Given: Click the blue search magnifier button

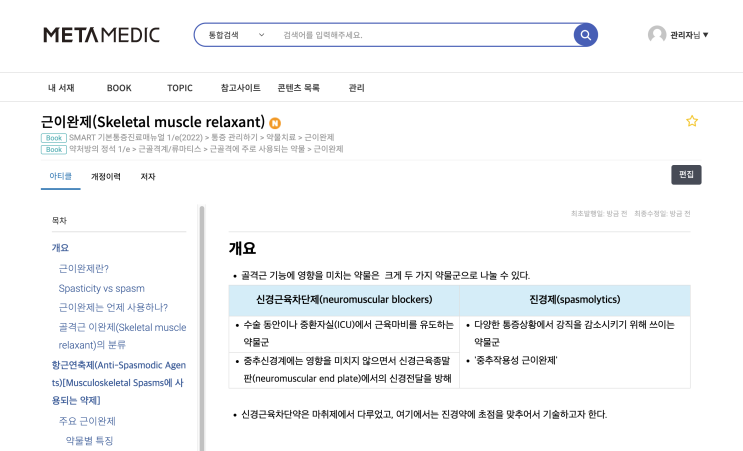Looking at the screenshot, I should 586,35.
